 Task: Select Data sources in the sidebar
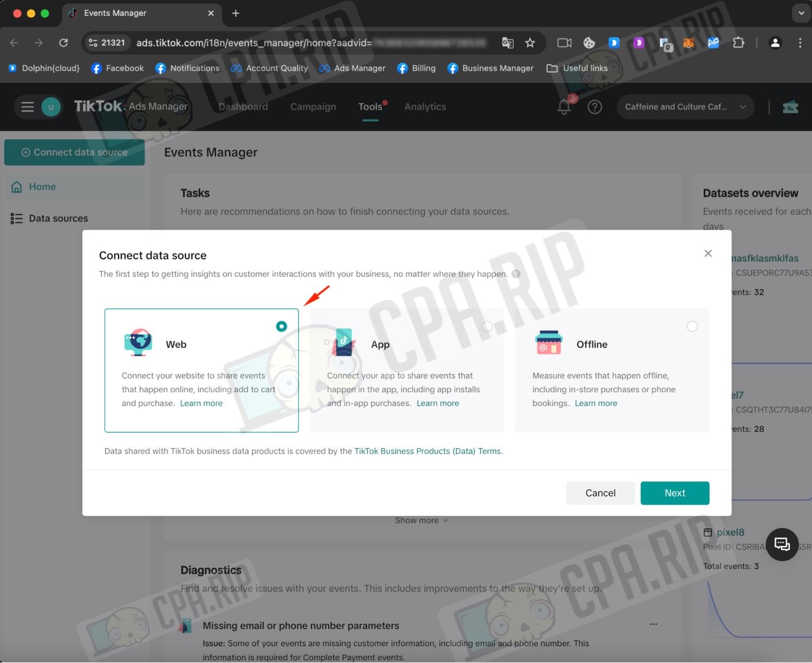click(75, 219)
